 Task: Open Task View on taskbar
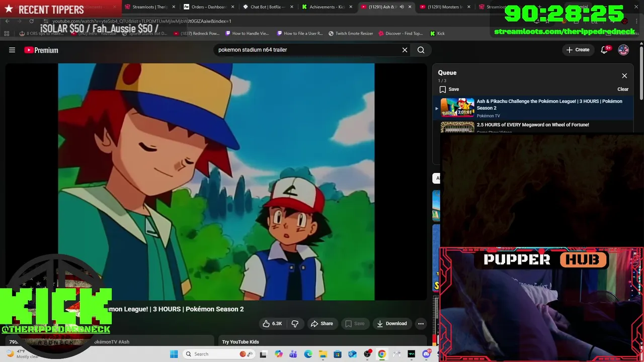263,354
